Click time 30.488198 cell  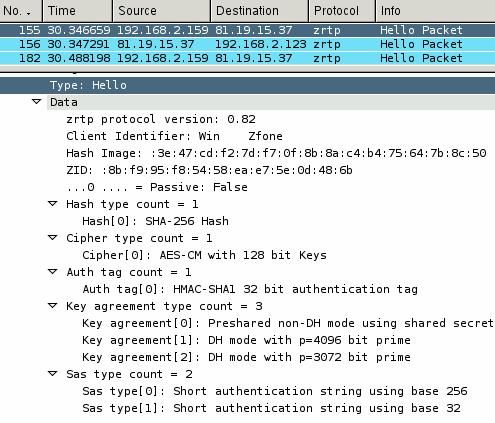coord(79,58)
